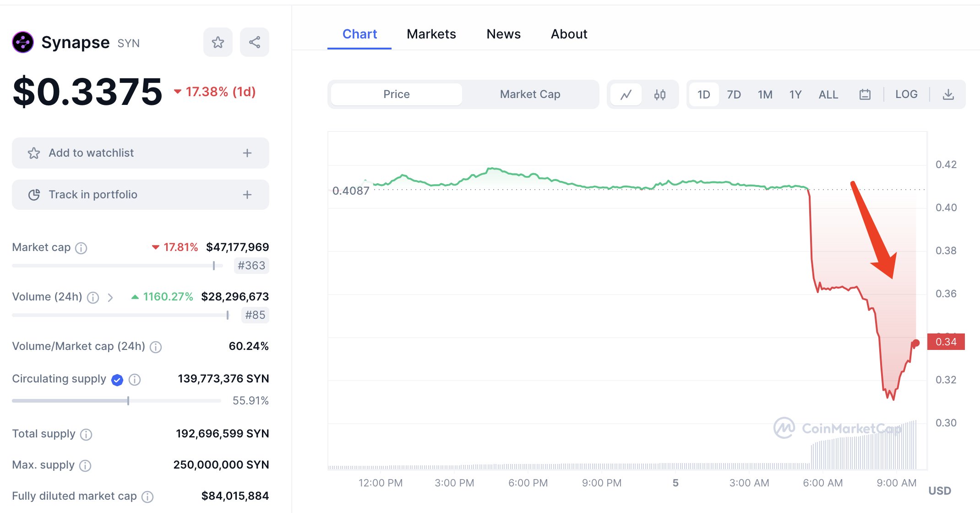Show info for Volume/Market cap (24h)
The height and width of the screenshot is (513, 980).
tap(156, 347)
